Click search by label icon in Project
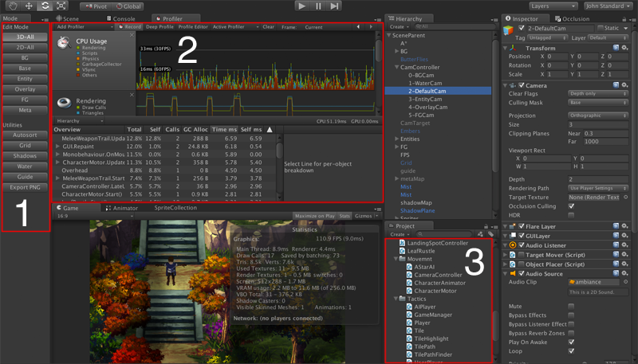The image size is (638, 364). click(x=490, y=234)
